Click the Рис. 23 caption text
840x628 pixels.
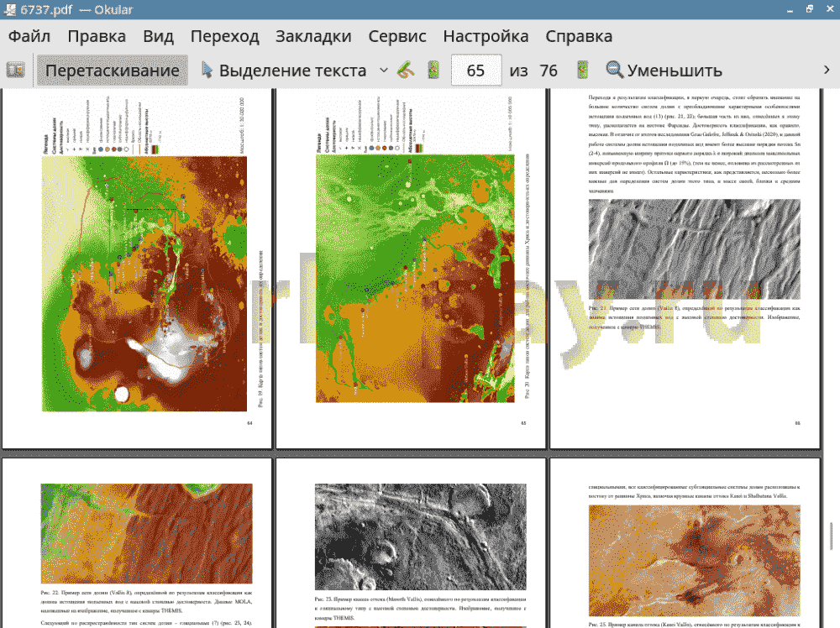click(x=421, y=608)
